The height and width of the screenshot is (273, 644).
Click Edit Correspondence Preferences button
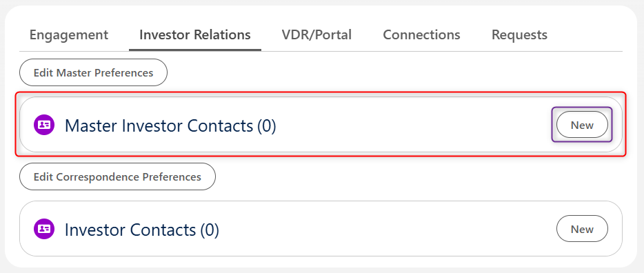(117, 177)
